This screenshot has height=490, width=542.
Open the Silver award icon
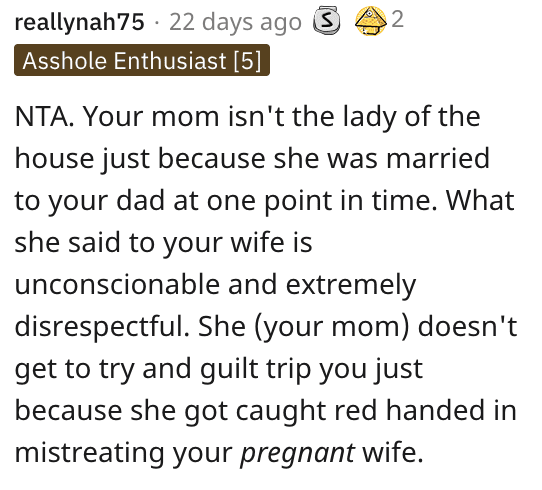coord(326,21)
